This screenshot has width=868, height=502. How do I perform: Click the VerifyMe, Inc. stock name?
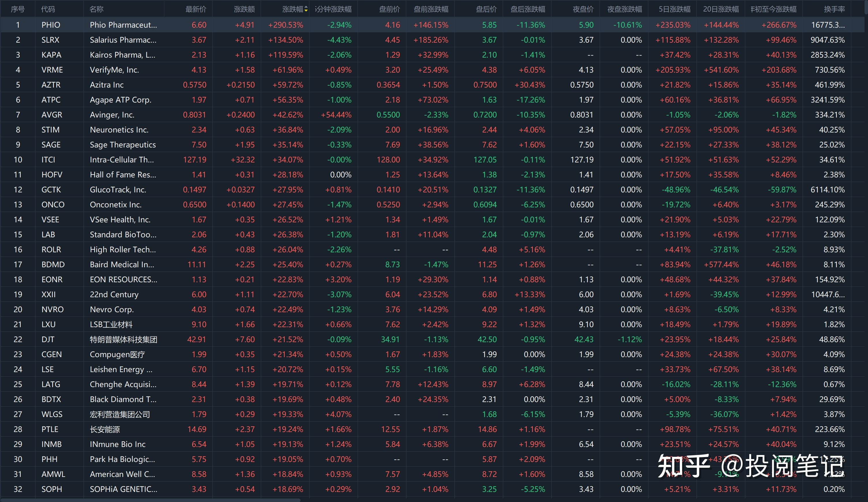pos(114,70)
